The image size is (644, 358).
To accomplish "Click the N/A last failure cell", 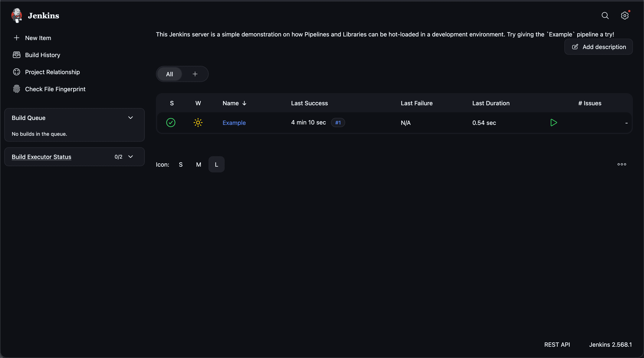I will coord(405,123).
